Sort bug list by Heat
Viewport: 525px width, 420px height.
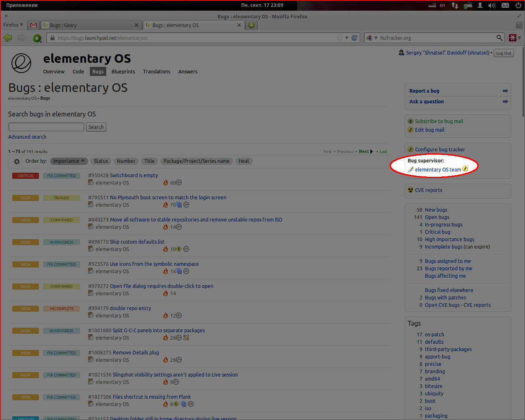coord(244,161)
